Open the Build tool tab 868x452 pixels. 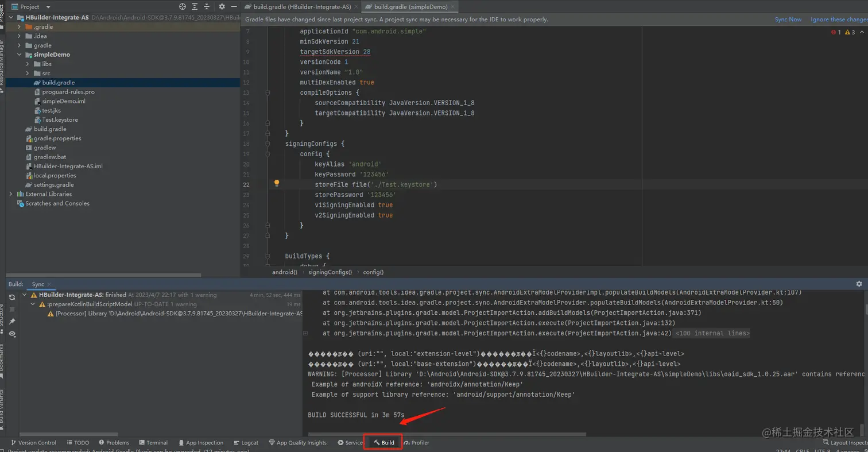383,443
